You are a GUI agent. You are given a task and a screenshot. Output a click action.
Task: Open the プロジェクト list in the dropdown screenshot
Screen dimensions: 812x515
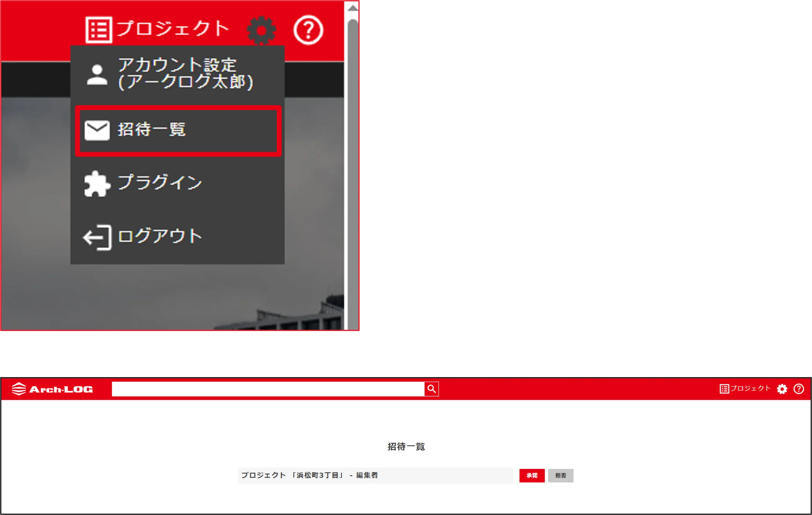click(157, 29)
